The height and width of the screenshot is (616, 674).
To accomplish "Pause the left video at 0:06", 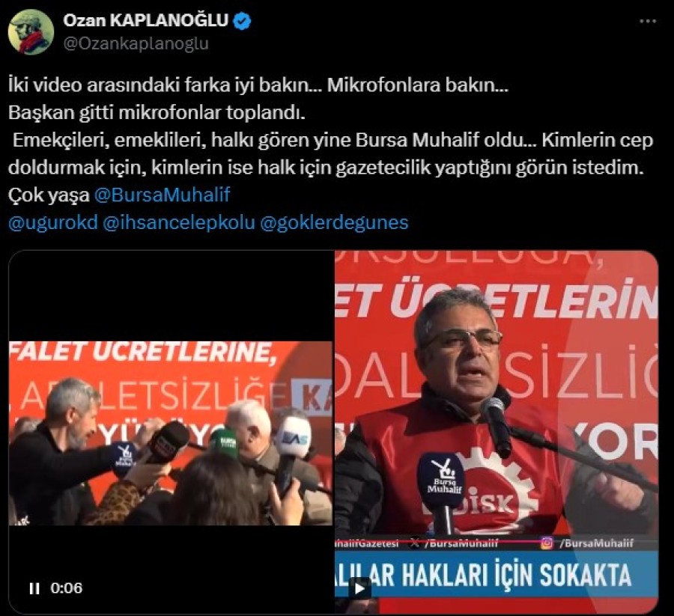I will coord(34,588).
